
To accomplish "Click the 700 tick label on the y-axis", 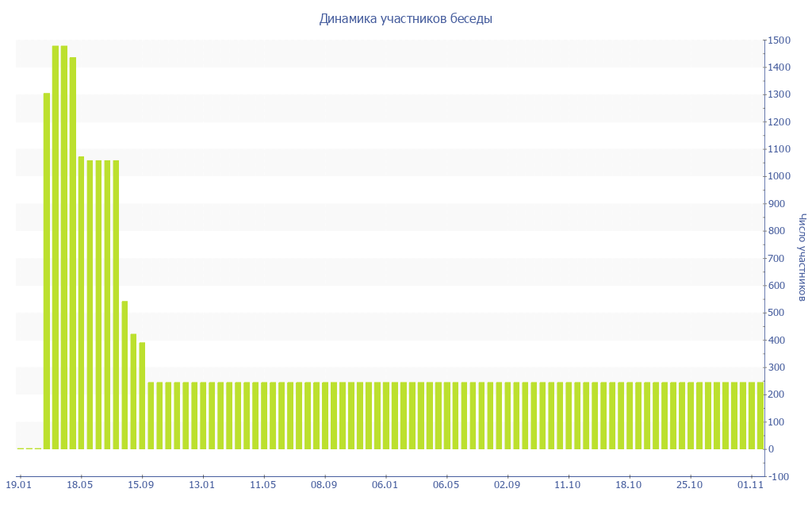I will (x=776, y=258).
